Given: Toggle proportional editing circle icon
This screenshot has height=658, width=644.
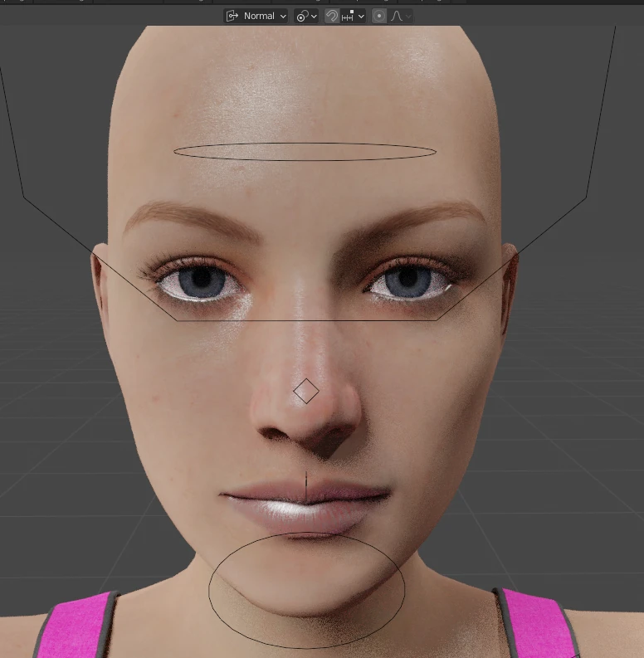Looking at the screenshot, I should coord(378,17).
